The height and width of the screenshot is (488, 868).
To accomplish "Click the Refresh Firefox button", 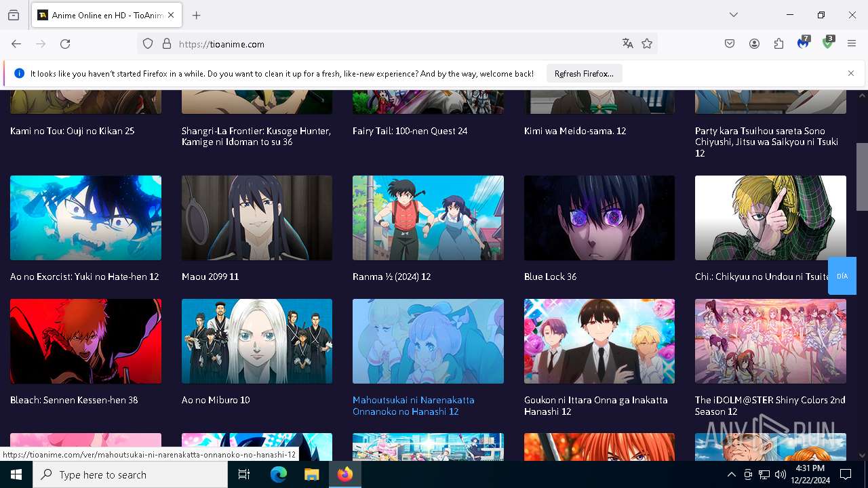I will [x=584, y=74].
